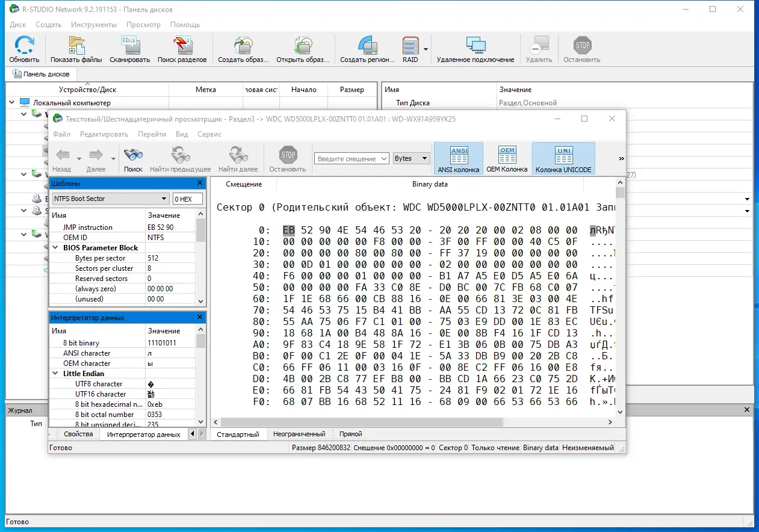
Task: Open Файл menu in hex viewer
Action: coord(61,134)
